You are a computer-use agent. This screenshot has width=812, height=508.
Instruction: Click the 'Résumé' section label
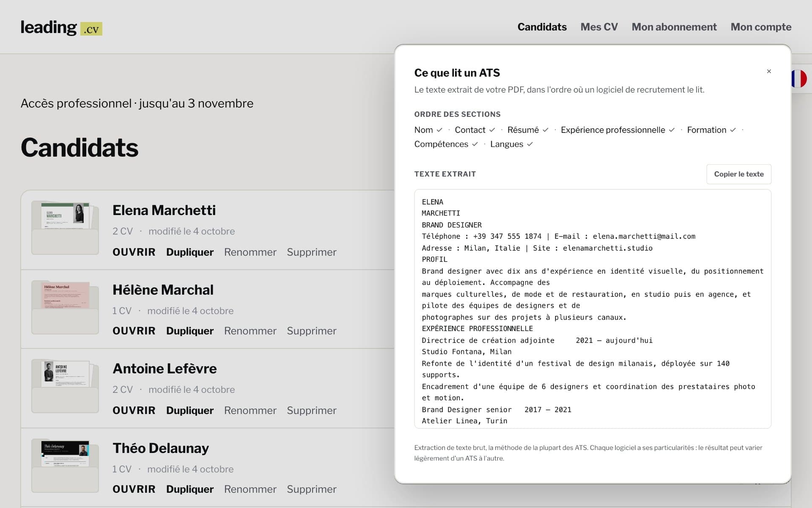coord(523,130)
